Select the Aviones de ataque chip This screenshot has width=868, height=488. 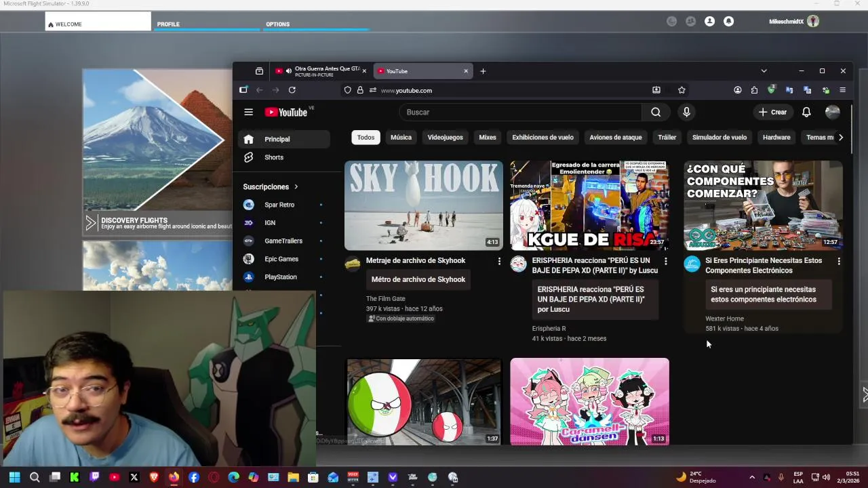(x=615, y=138)
